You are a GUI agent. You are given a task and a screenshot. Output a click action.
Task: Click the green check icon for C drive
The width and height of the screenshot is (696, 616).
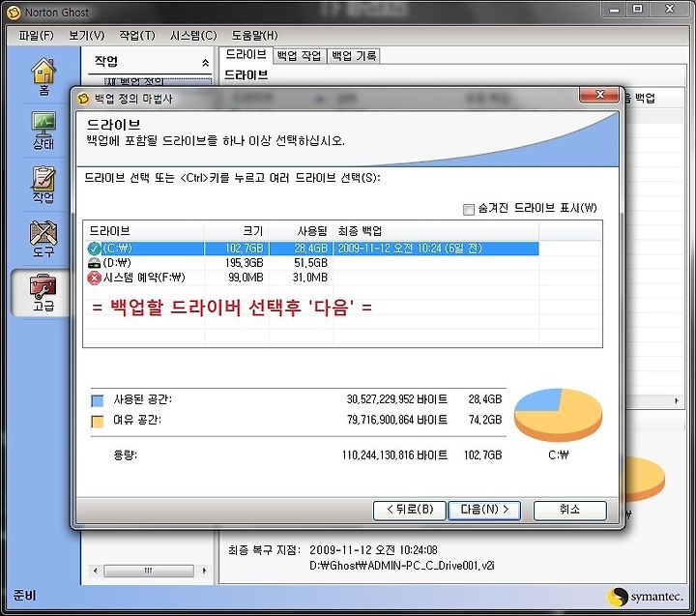[x=94, y=249]
